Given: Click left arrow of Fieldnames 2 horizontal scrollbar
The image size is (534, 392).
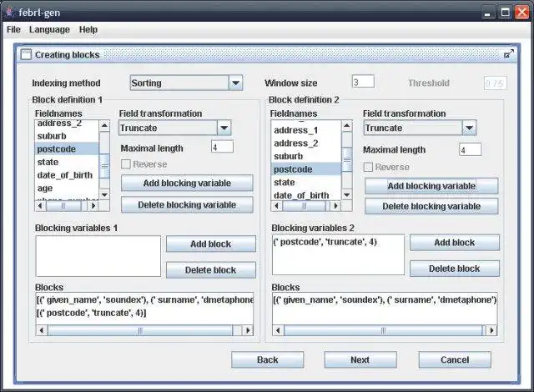Looking at the screenshot, I should point(276,205).
